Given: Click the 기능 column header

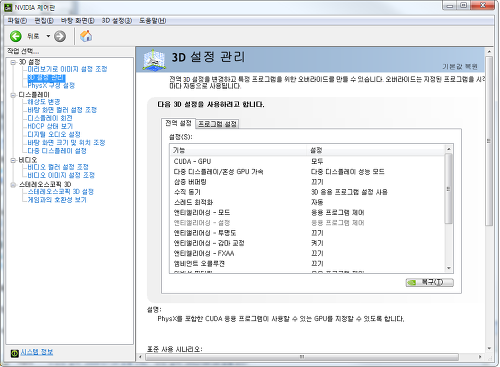Looking at the screenshot, I should [x=238, y=150].
